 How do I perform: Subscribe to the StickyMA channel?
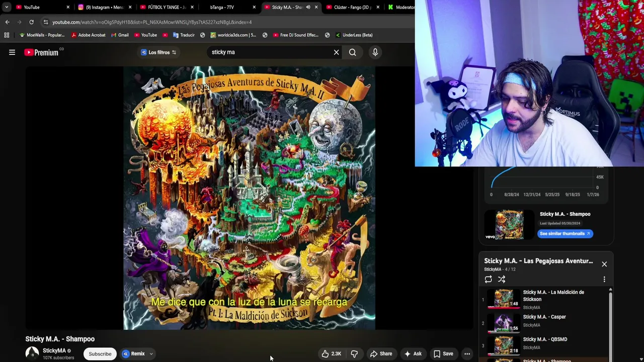[100, 353]
